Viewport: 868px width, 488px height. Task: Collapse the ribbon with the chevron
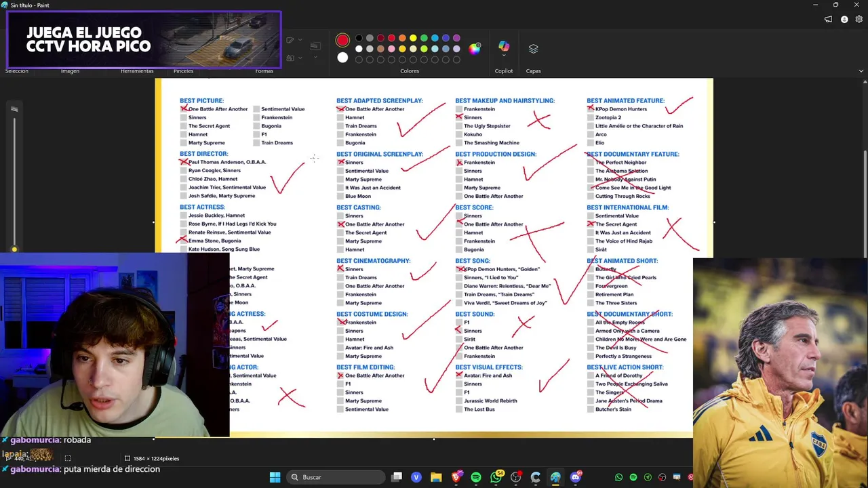pos(861,70)
